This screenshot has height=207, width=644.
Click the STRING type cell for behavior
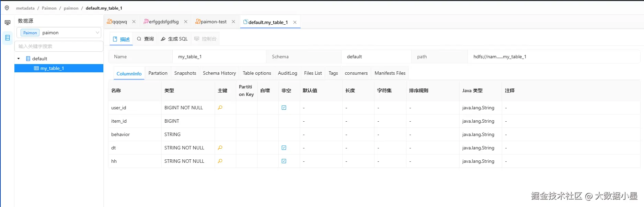point(188,134)
